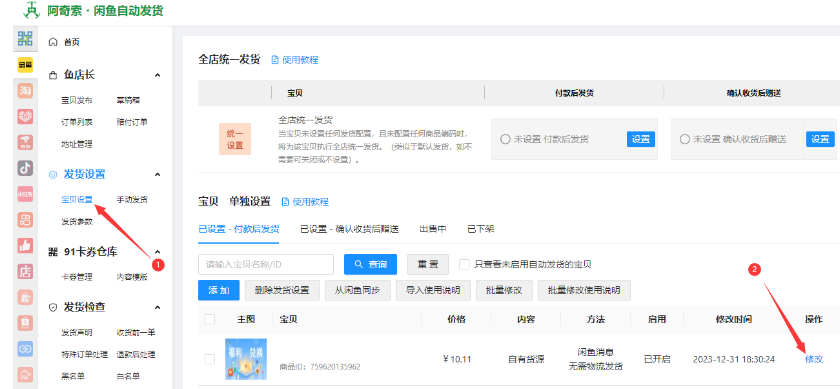Screen dimensions: 840x389
Task: Switch to the 淘 (Taobao) platform icon
Action: [25, 91]
